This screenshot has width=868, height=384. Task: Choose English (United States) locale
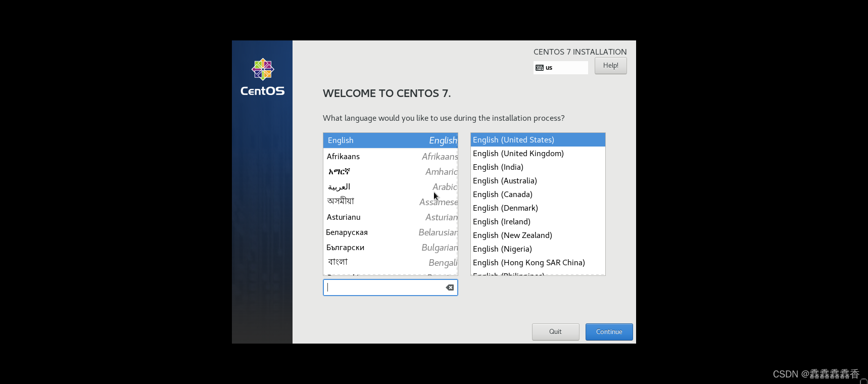[538, 140]
